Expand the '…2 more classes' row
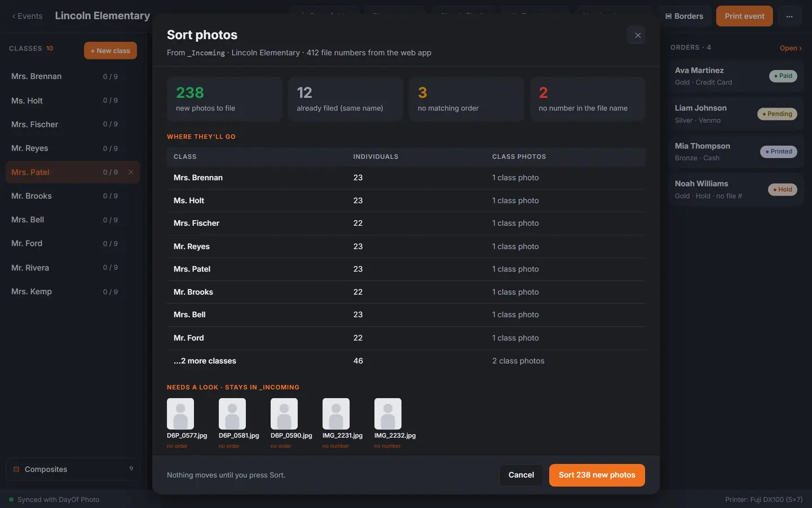The width and height of the screenshot is (812, 508). 406,361
